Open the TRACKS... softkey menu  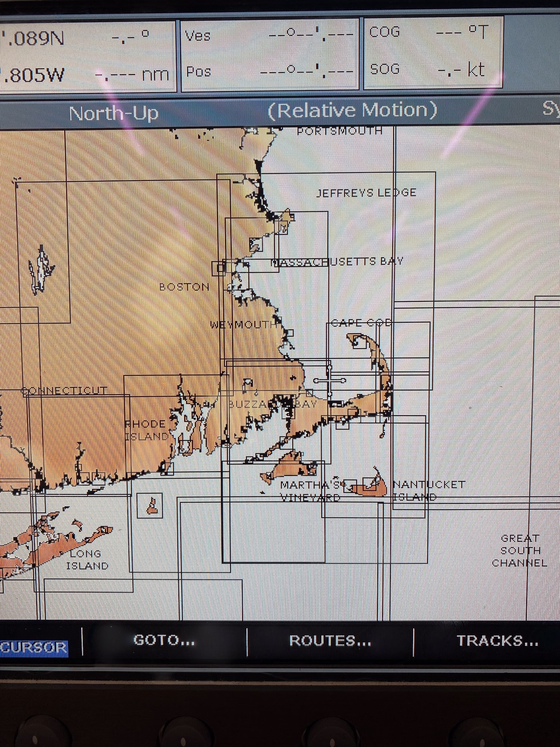coord(497,640)
